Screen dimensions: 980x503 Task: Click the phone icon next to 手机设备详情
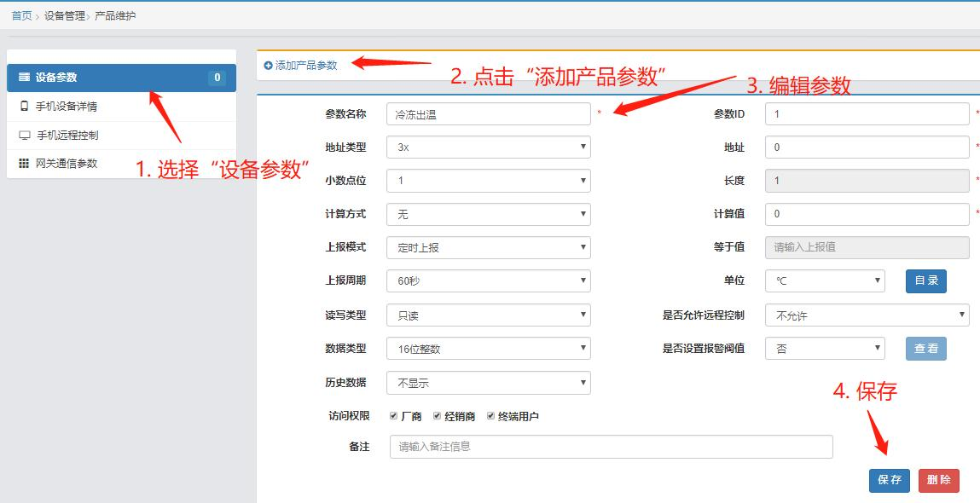tap(23, 106)
